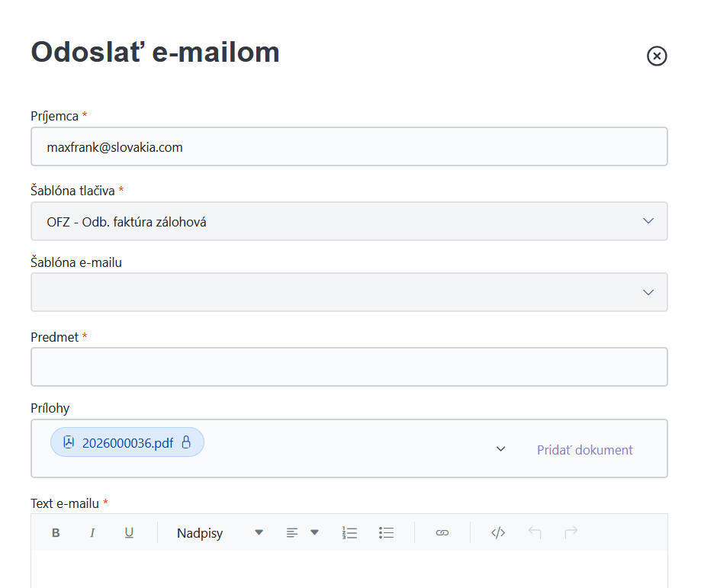Focus the Predmet subject field

[x=349, y=367]
